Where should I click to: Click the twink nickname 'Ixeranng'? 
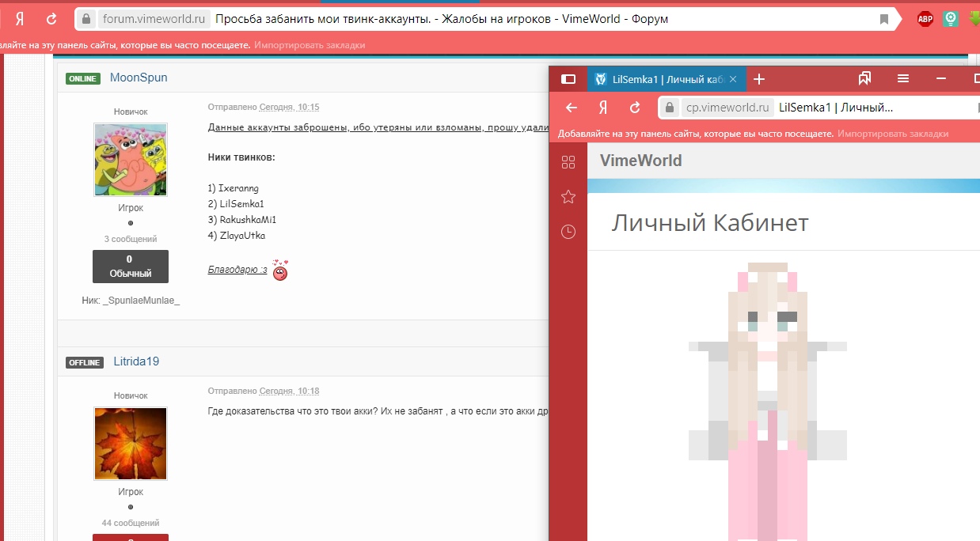[x=238, y=188]
